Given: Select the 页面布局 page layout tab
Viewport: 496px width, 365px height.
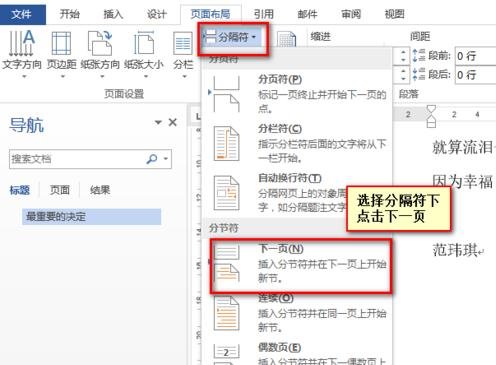Looking at the screenshot, I should [x=210, y=14].
